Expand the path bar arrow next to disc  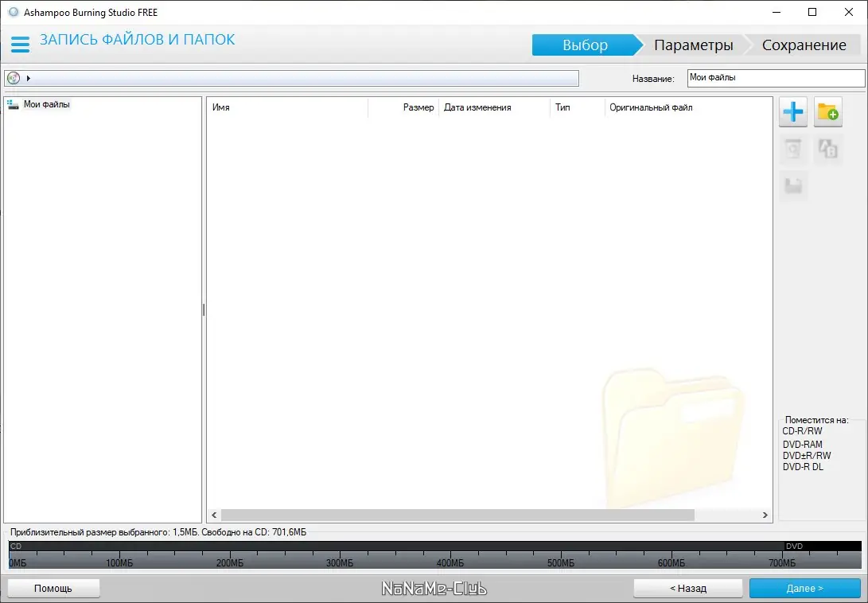pyautogui.click(x=28, y=78)
